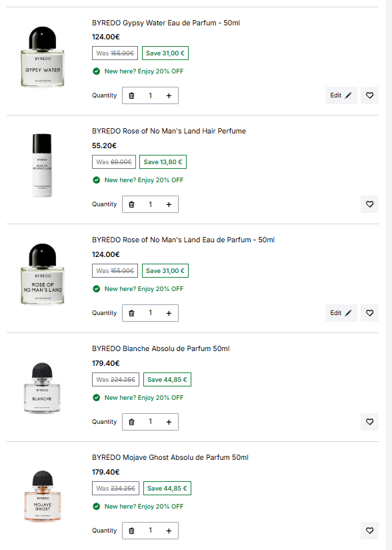Remove Blanche Absolu de Parfum from the cart
This screenshot has width=392, height=550.
(x=131, y=422)
